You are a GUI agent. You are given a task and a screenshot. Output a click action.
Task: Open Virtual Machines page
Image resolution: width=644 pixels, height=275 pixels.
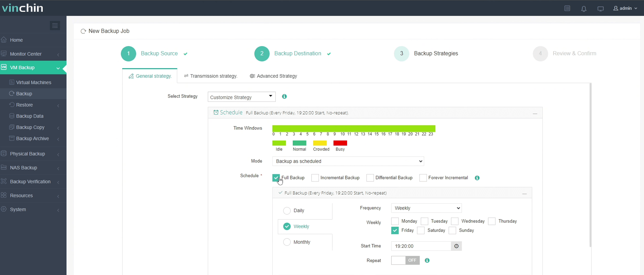point(33,82)
